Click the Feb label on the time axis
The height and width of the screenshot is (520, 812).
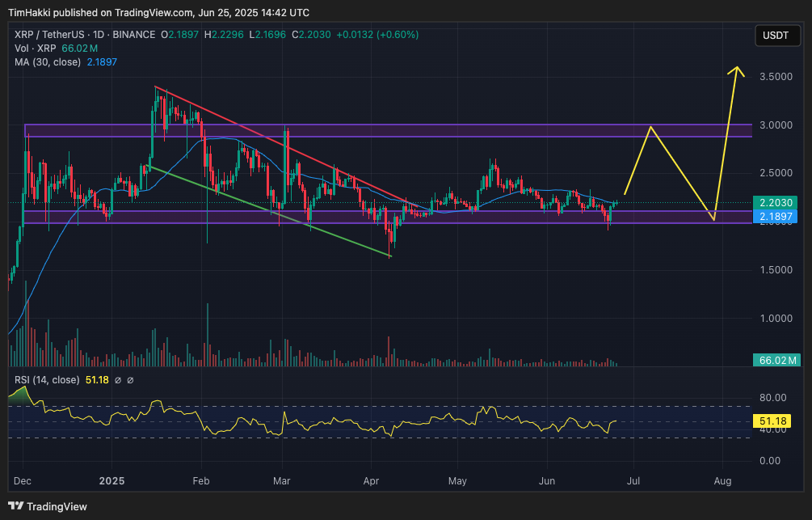coord(201,481)
